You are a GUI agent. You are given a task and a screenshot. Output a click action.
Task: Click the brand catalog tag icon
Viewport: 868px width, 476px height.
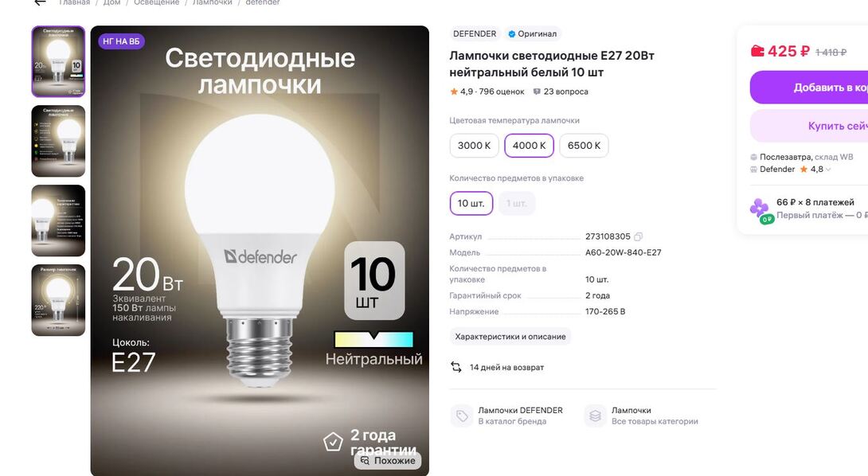pyautogui.click(x=462, y=416)
